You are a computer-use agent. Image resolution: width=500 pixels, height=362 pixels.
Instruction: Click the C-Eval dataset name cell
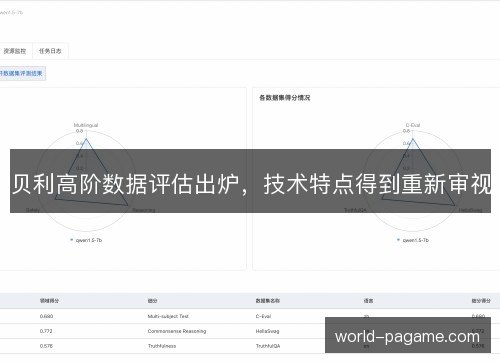pyautogui.click(x=263, y=316)
